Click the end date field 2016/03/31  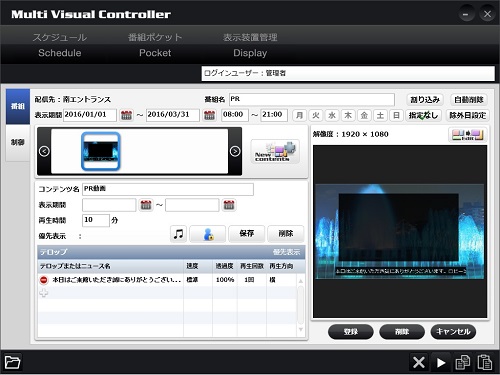[173, 115]
